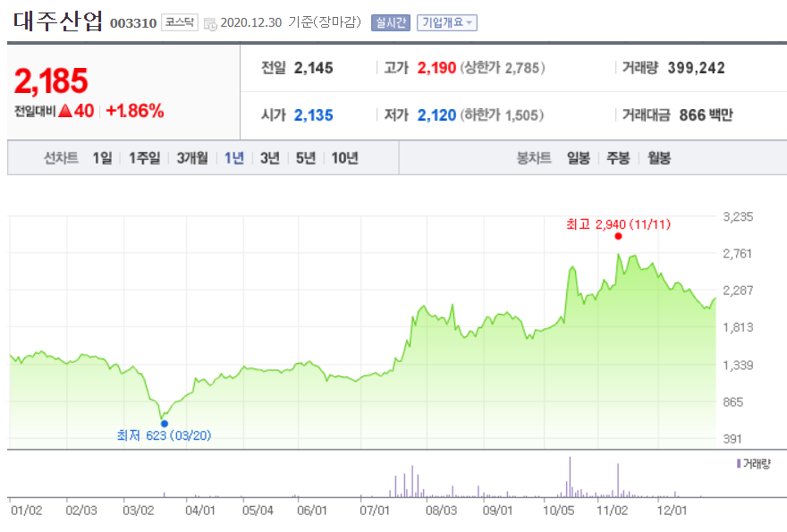Click the stock code 003310
Screen dimensions: 787x532
(133, 23)
